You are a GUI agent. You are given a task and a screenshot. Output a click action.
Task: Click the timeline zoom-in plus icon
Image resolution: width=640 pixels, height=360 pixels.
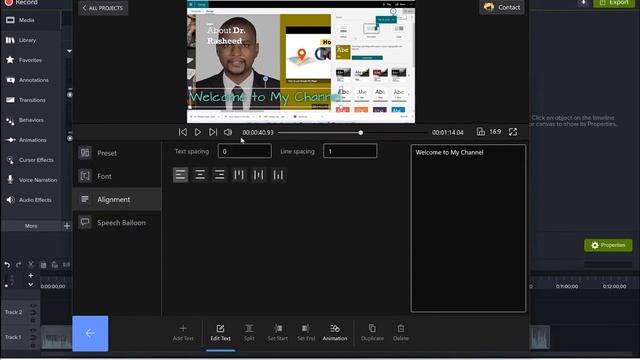click(31, 276)
